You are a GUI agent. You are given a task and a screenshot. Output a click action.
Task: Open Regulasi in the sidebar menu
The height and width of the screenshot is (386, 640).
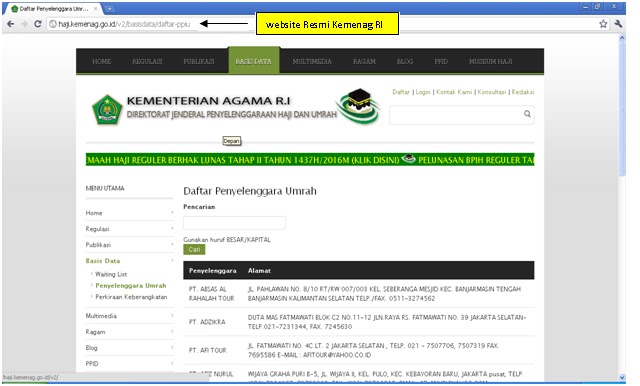point(97,229)
